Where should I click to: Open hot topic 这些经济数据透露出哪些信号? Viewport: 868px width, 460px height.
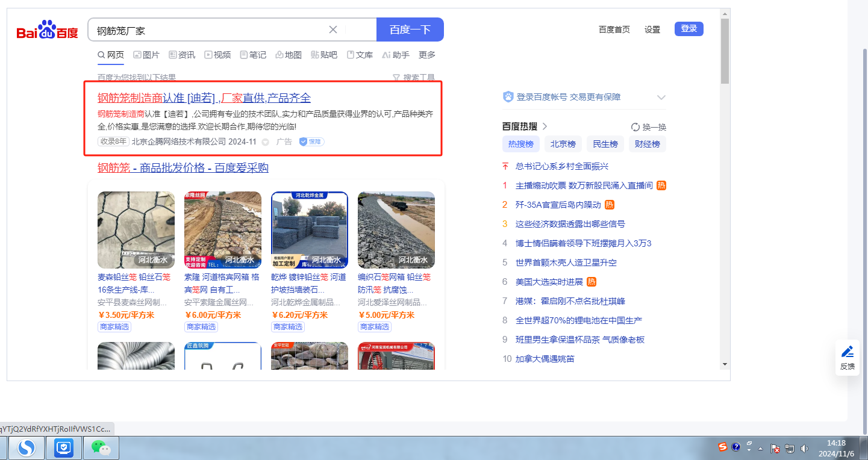coord(570,224)
